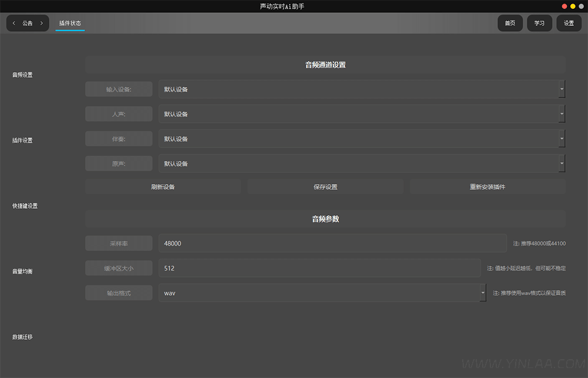
Task: Click the 设置 button in top bar
Action: [569, 24]
